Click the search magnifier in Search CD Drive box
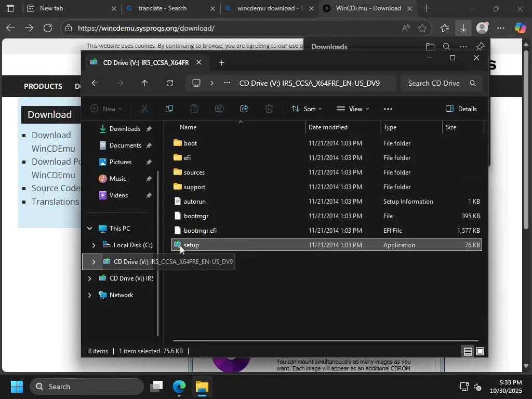This screenshot has width=532, height=399. 473,83
